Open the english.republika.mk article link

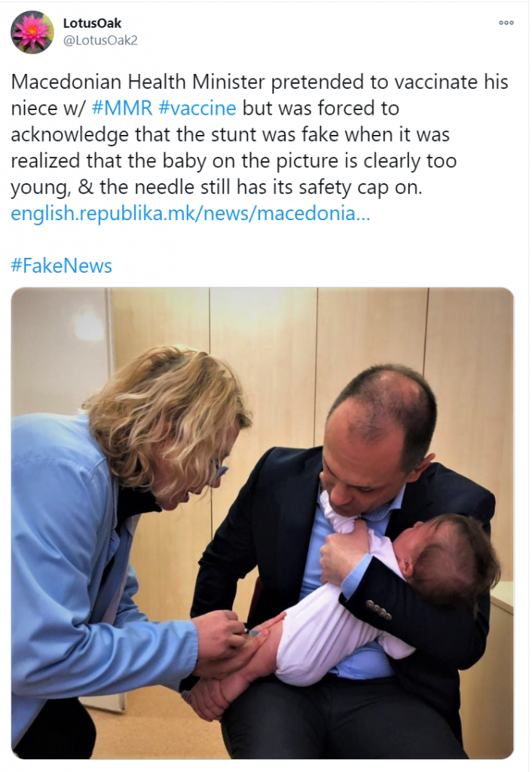click(x=190, y=213)
